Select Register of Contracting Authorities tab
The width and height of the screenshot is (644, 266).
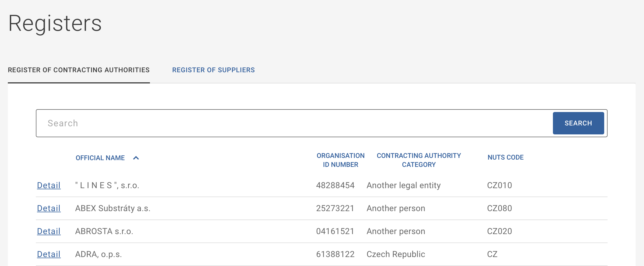(79, 70)
